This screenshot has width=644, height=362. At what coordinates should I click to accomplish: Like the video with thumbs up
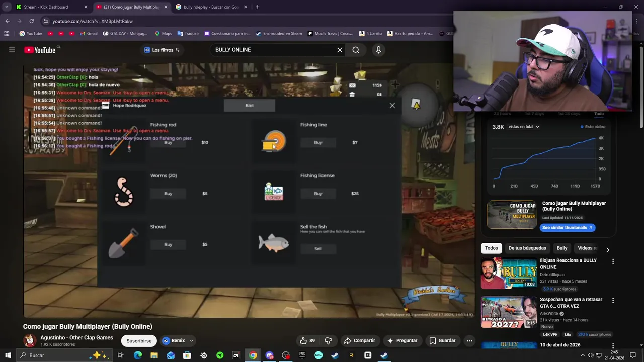(307, 341)
